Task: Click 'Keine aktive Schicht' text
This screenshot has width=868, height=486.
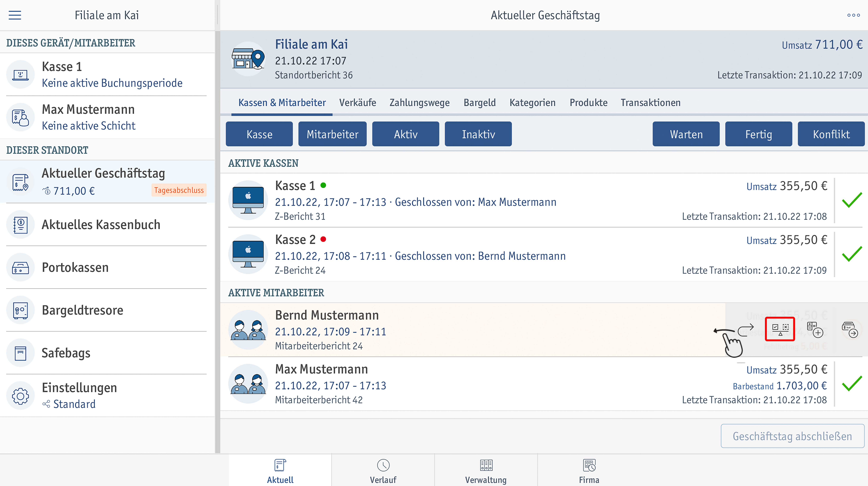Action: click(x=89, y=126)
